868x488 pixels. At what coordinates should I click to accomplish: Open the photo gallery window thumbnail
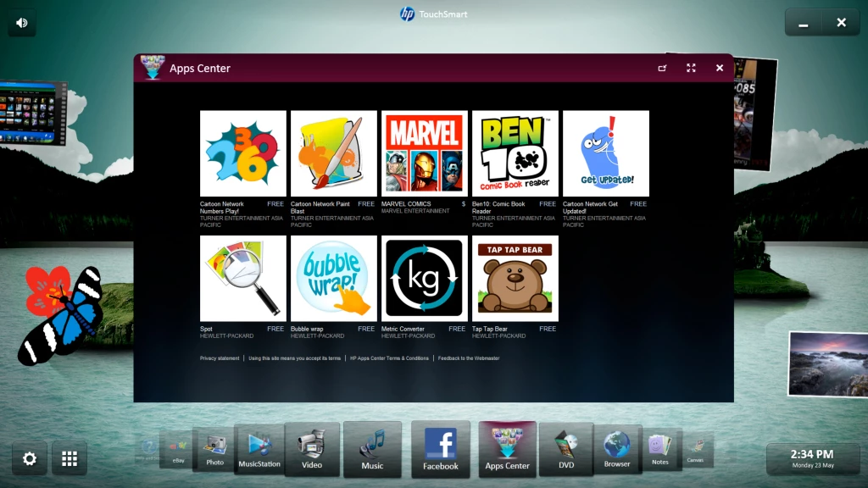(33, 113)
